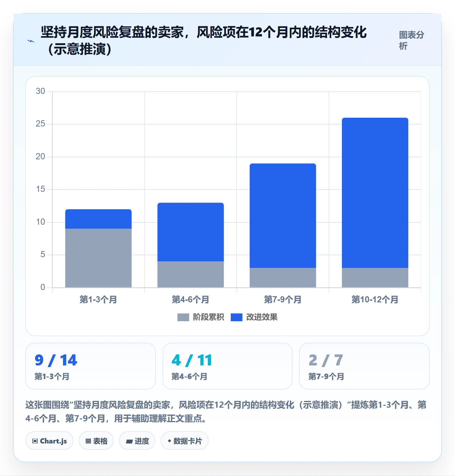Click the 数据卡片 tag chip
This screenshot has width=455, height=476.
point(185,441)
